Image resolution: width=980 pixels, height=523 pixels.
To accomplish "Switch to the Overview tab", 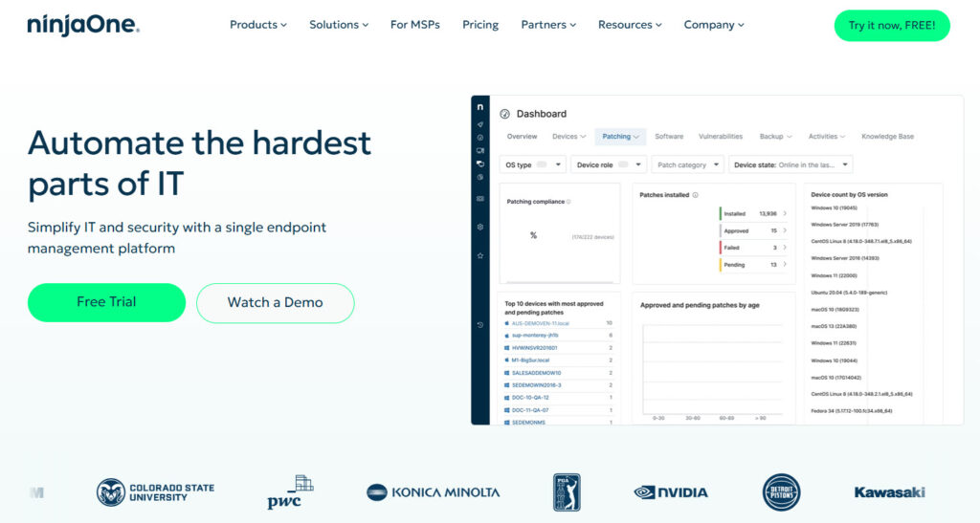I will pyautogui.click(x=522, y=136).
